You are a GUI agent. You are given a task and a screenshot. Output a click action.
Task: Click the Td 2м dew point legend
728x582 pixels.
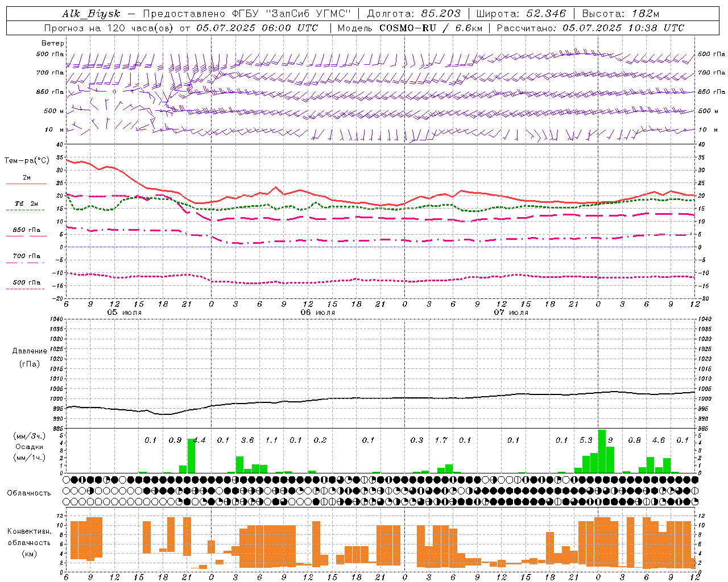pos(26,203)
